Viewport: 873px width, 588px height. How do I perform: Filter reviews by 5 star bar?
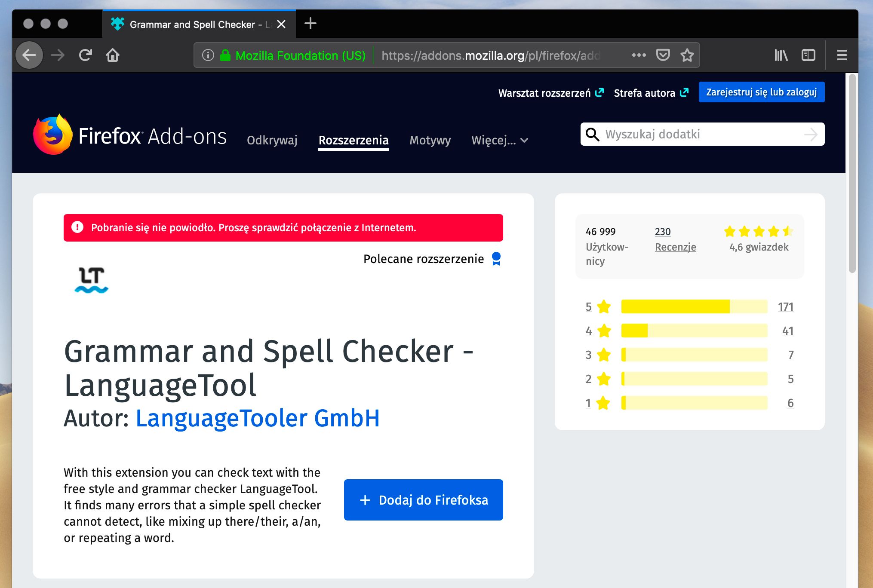pos(694,306)
